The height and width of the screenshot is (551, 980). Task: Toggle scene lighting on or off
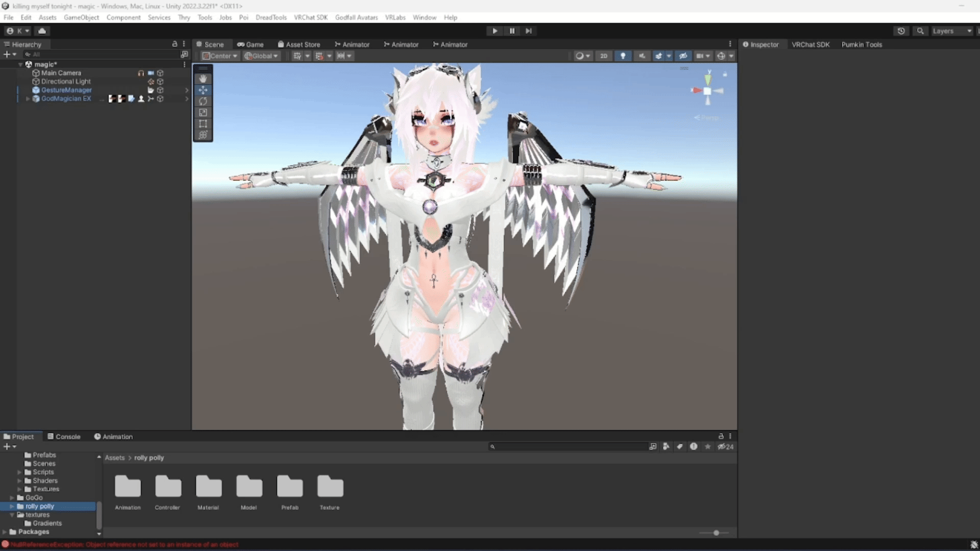623,56
